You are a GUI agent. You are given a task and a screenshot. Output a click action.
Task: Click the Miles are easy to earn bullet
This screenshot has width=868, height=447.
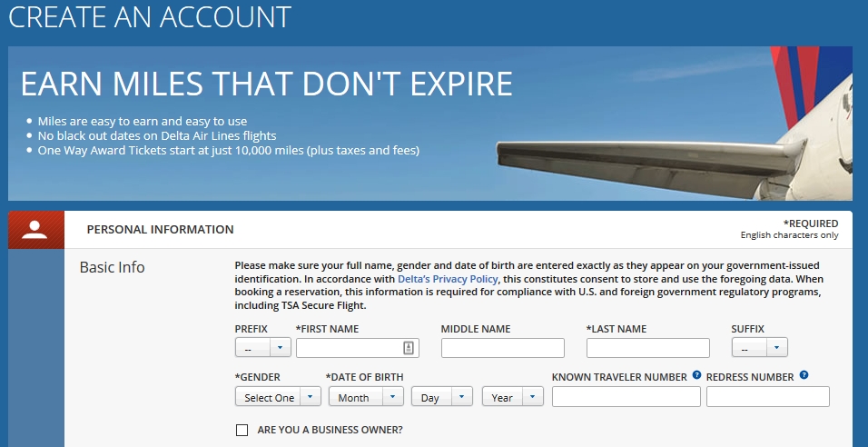pyautogui.click(x=143, y=122)
